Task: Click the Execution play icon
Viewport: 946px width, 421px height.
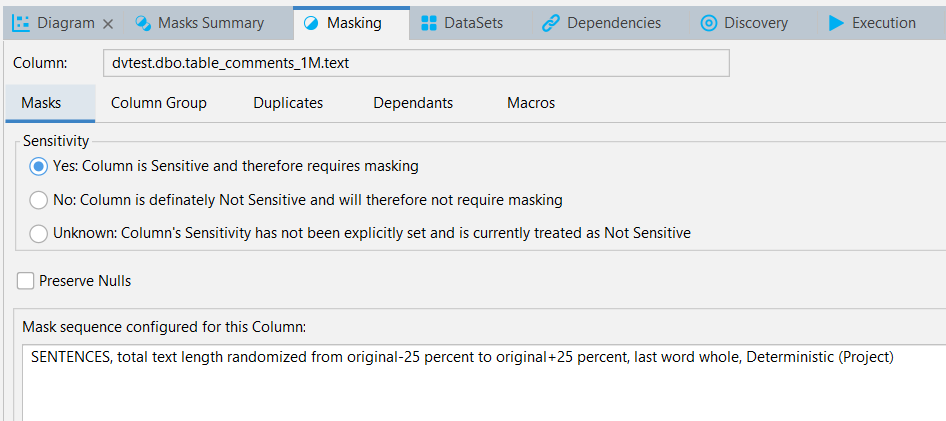Action: (x=836, y=24)
